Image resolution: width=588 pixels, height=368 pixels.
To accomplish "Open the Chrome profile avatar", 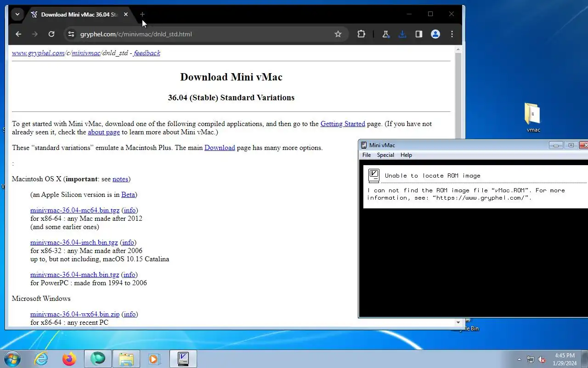I will tap(435, 34).
